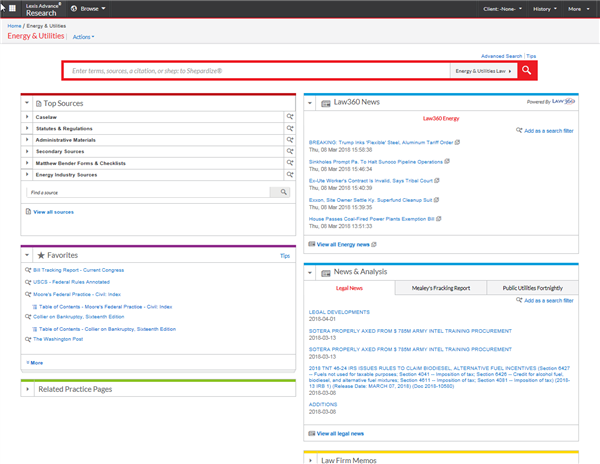Click external link icon after House Passes headline
This screenshot has height=464, width=600.
(439, 218)
